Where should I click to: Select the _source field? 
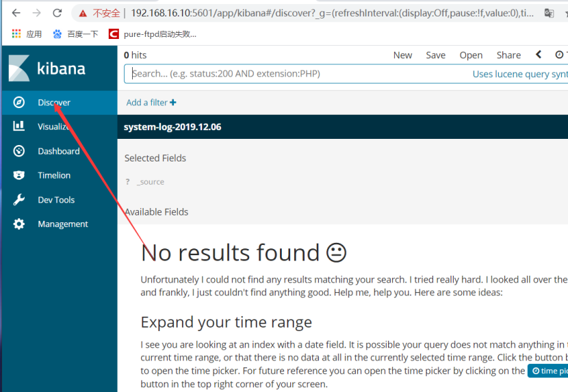[151, 182]
